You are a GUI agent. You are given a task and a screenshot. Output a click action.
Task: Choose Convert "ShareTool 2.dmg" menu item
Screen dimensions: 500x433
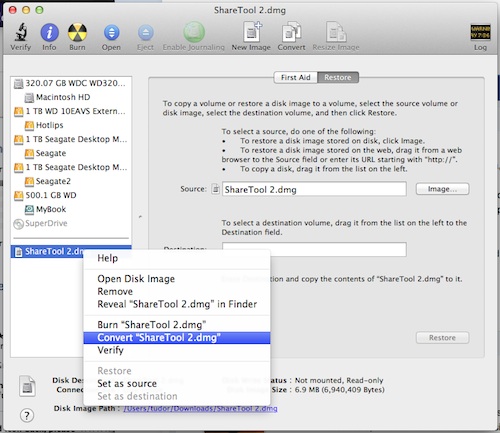tap(177, 338)
